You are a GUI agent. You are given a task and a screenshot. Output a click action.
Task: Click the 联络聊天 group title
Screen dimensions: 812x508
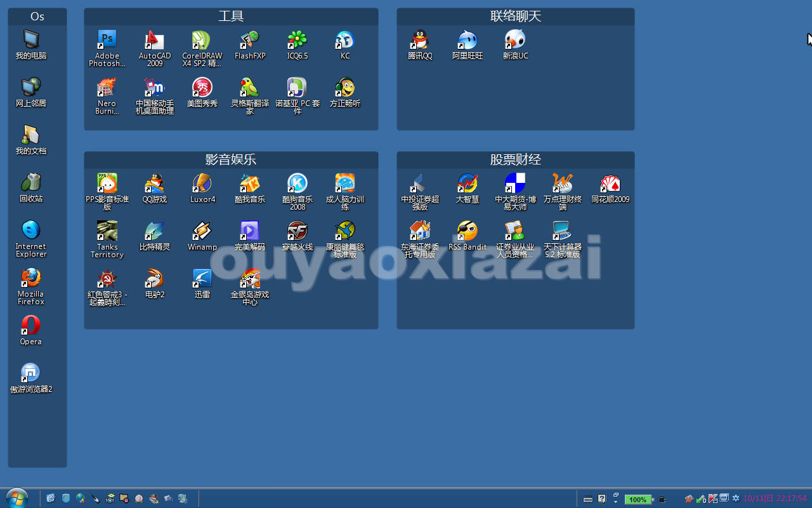516,17
